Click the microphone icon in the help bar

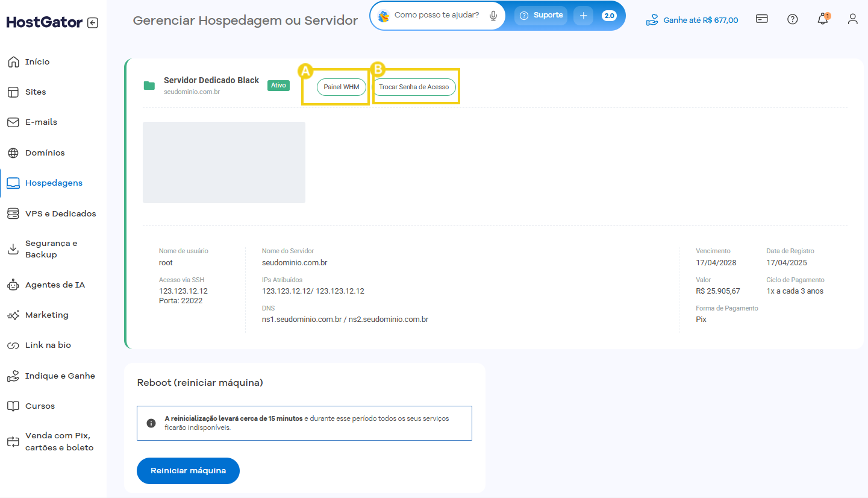(x=493, y=16)
